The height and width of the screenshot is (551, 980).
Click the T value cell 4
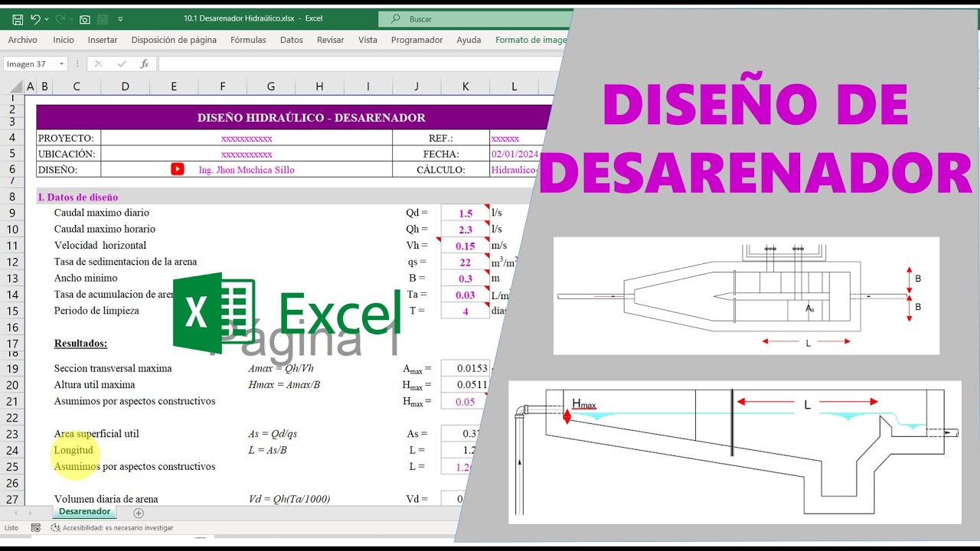coord(465,311)
